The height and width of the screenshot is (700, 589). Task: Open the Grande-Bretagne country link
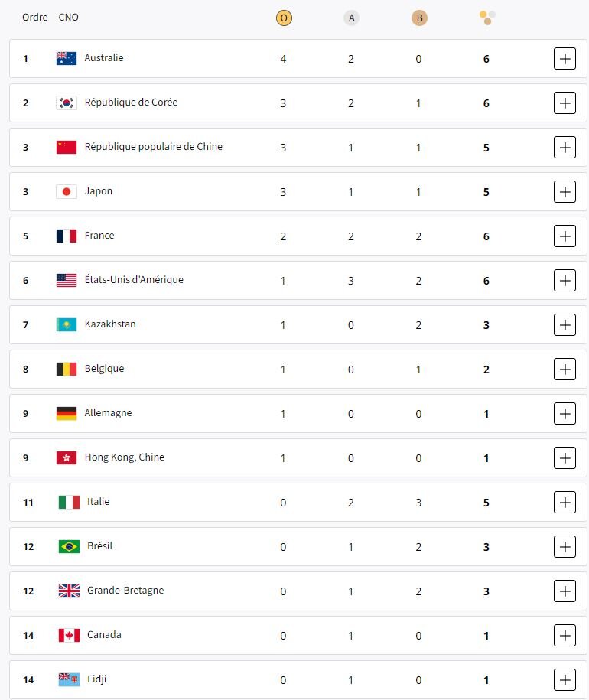[x=125, y=591]
